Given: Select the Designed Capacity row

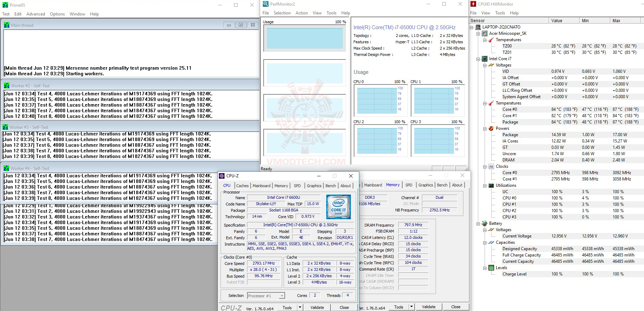Looking at the screenshot, I should point(572,249).
